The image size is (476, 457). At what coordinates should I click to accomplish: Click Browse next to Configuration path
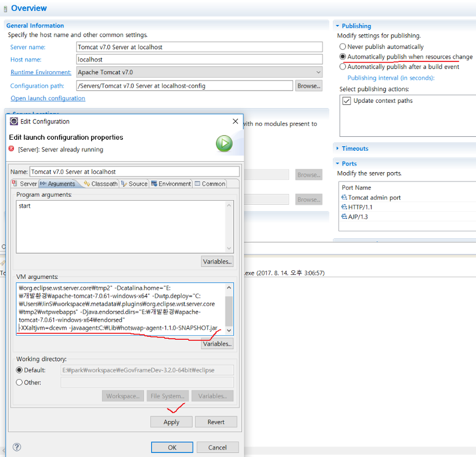[x=309, y=86]
